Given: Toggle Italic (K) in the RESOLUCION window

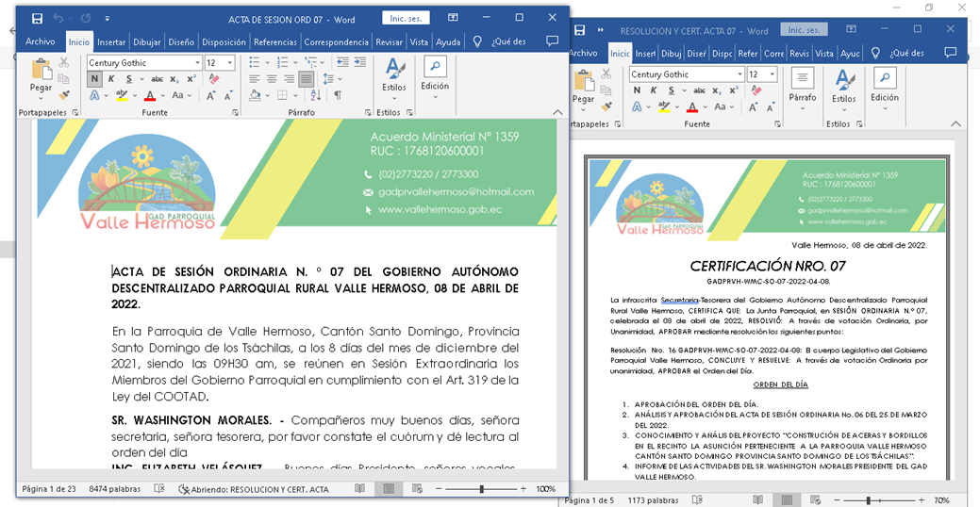Looking at the screenshot, I should 654,90.
